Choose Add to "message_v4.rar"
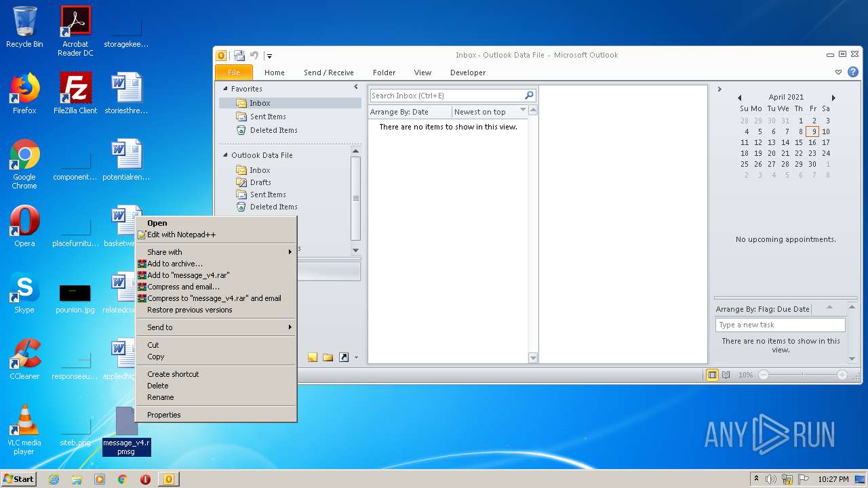The height and width of the screenshot is (488, 868). 216,275
